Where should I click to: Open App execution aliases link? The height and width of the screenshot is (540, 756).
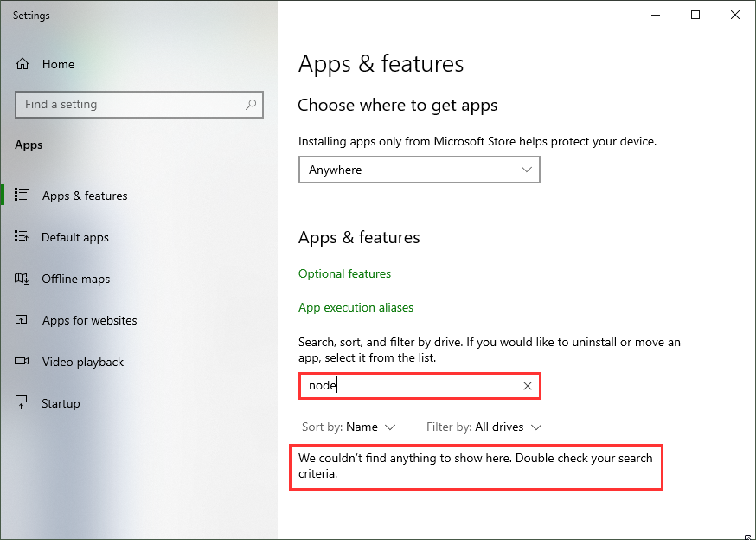(x=356, y=307)
